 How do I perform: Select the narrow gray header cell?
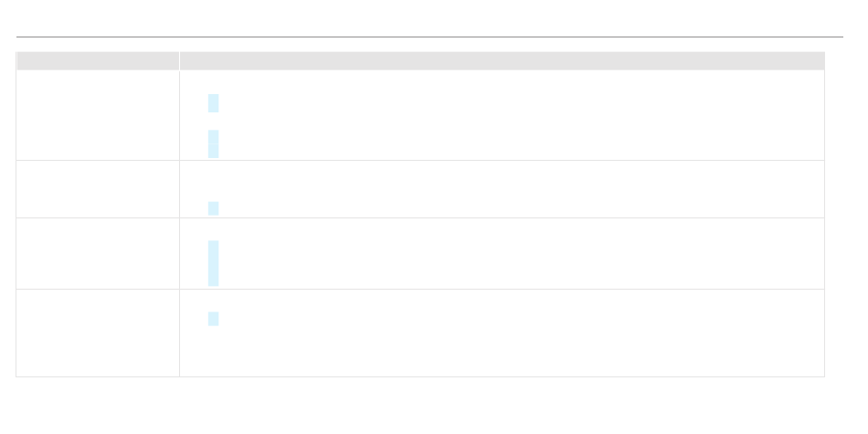tap(98, 61)
